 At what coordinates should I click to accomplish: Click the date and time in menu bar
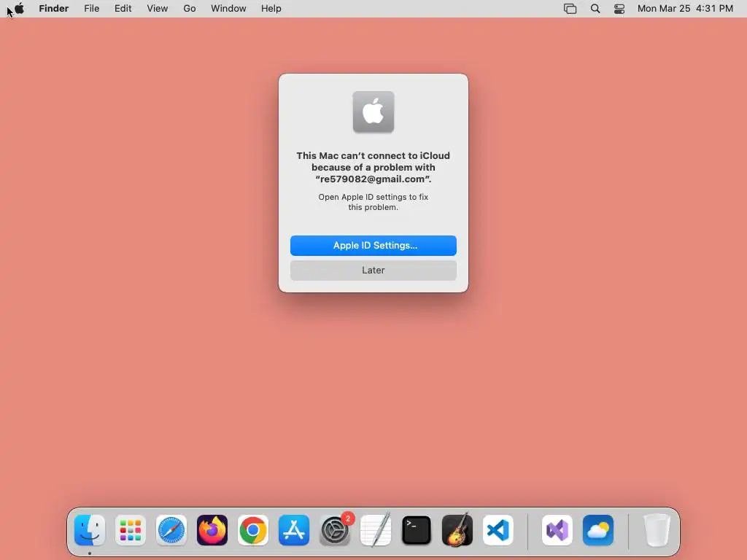685,9
